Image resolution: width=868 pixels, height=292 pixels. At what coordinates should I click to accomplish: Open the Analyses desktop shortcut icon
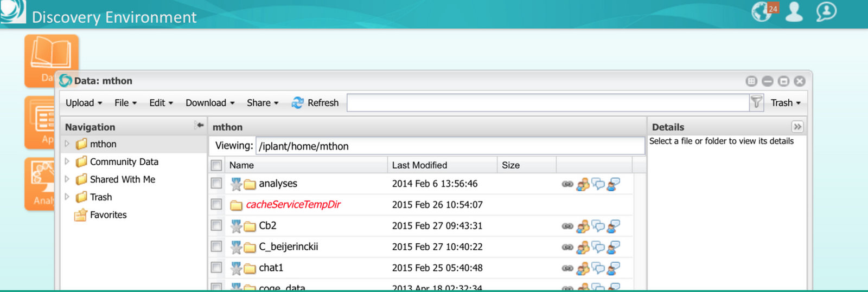40,184
